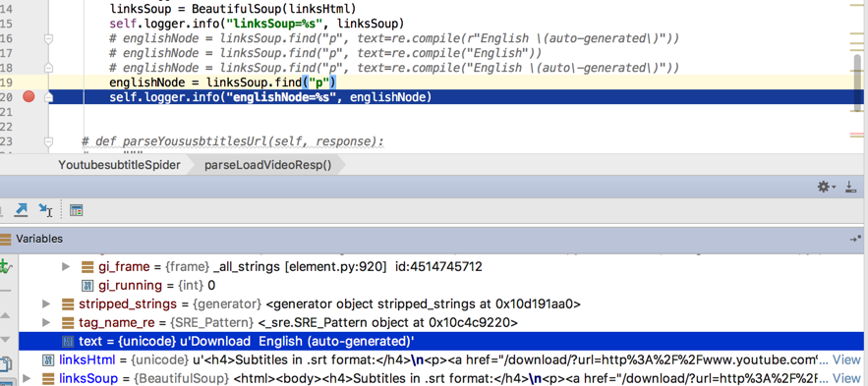Click the stripped_strings variable stack icon
The width and height of the screenshot is (868, 386).
tap(68, 303)
